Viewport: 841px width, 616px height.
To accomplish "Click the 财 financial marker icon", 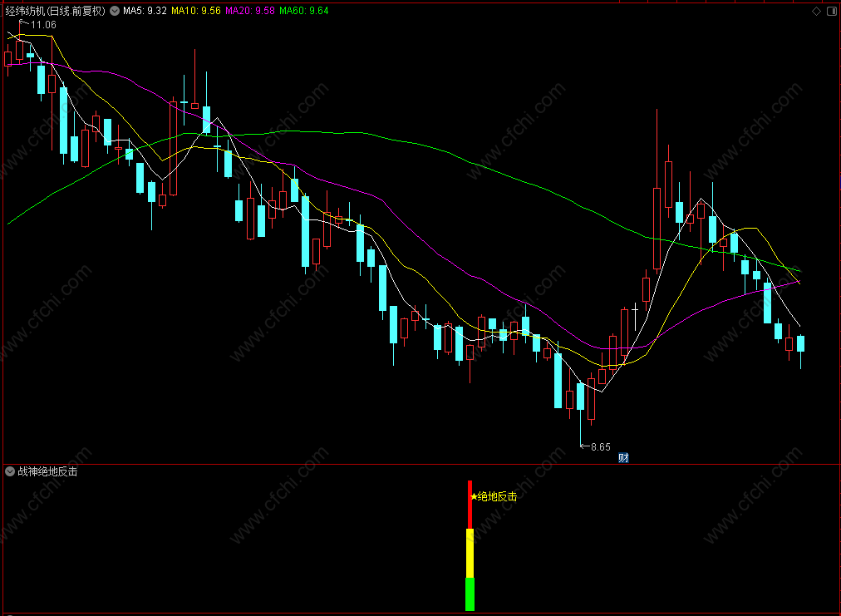I will 623,458.
